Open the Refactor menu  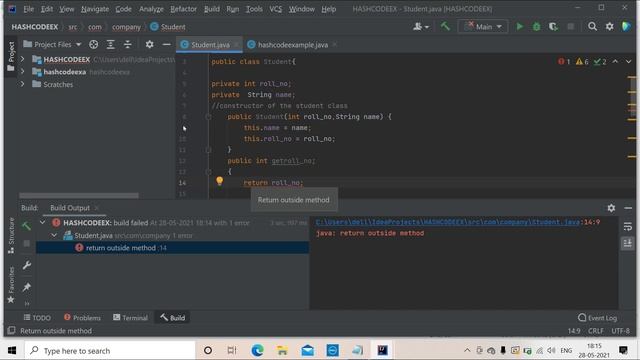click(183, 9)
